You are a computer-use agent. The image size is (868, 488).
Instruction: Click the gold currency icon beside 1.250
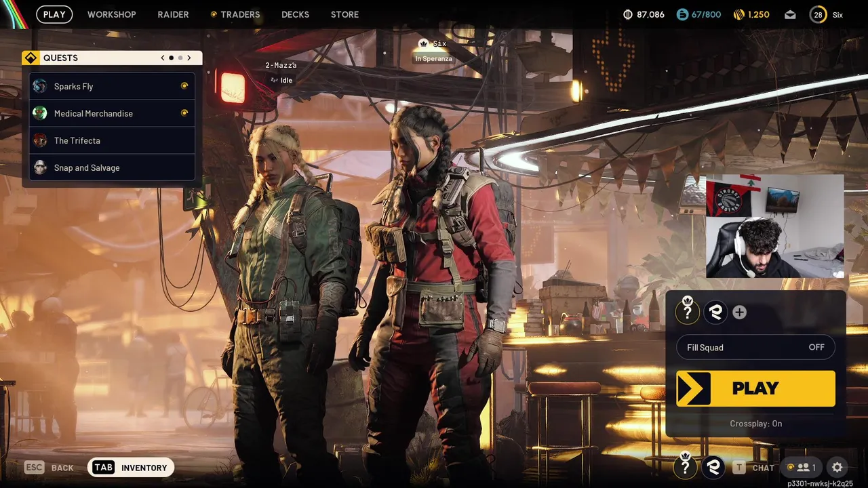[x=739, y=14]
